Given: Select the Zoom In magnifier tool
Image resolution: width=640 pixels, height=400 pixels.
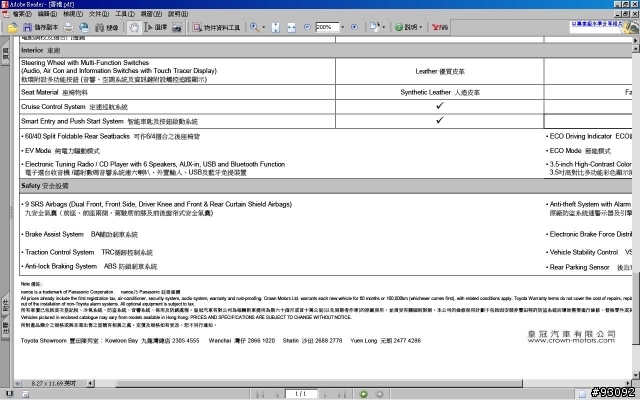Looking at the screenshot, I should 254,27.
